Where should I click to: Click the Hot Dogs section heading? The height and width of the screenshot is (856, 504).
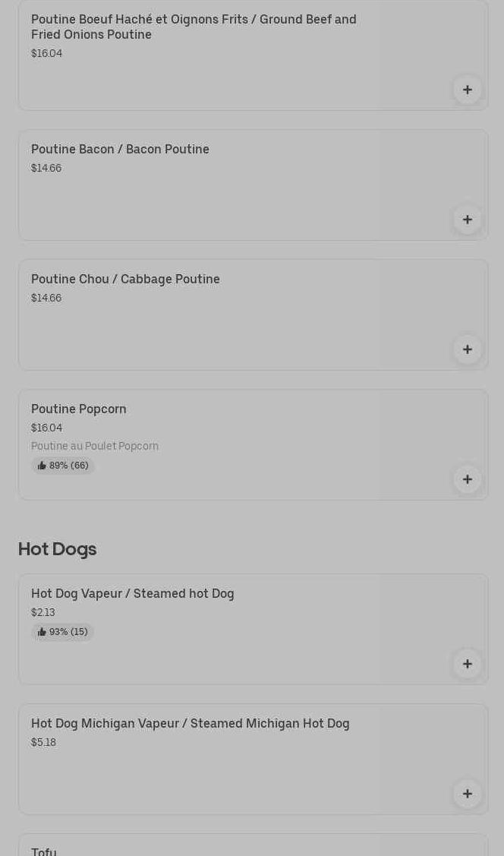coord(57,549)
